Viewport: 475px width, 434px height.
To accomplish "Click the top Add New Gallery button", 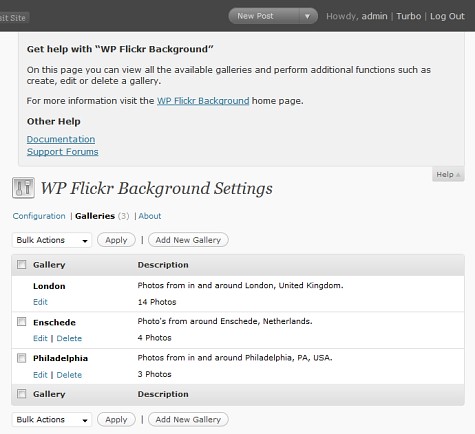I will tap(188, 240).
